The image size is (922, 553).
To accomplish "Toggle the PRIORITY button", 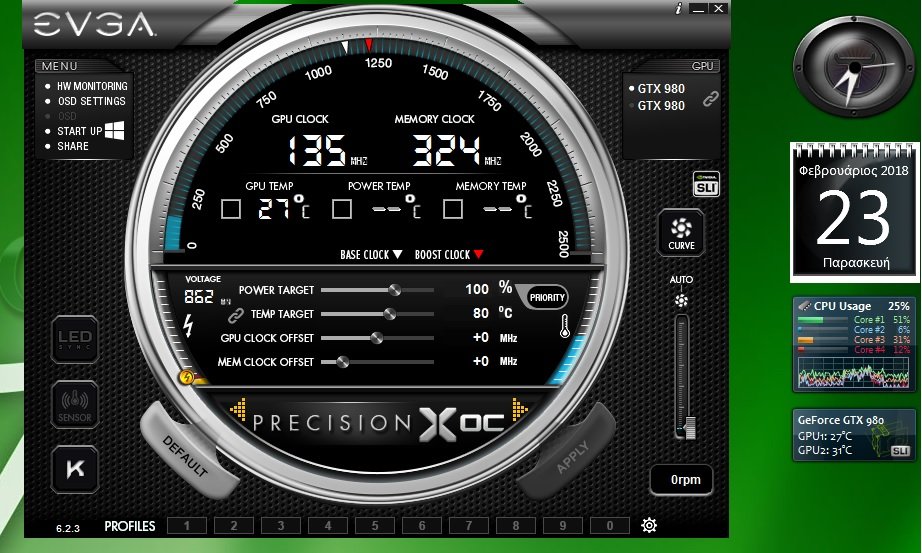I will point(547,298).
